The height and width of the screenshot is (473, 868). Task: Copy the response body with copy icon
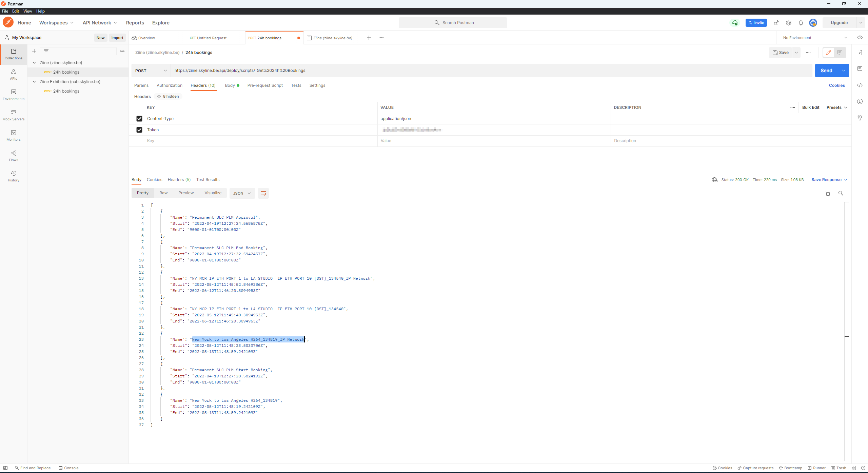(x=827, y=193)
